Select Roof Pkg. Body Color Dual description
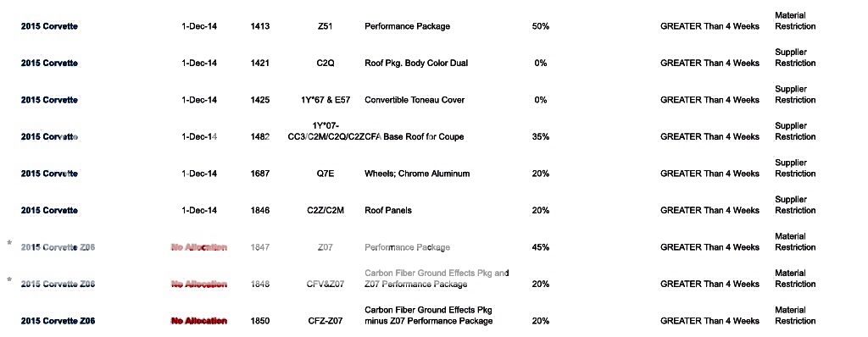This screenshot has height=337, width=868. coord(416,64)
